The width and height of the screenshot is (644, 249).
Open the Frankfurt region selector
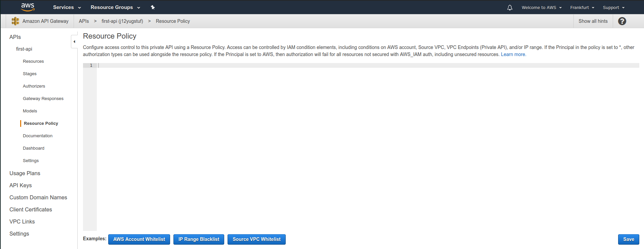pyautogui.click(x=582, y=7)
